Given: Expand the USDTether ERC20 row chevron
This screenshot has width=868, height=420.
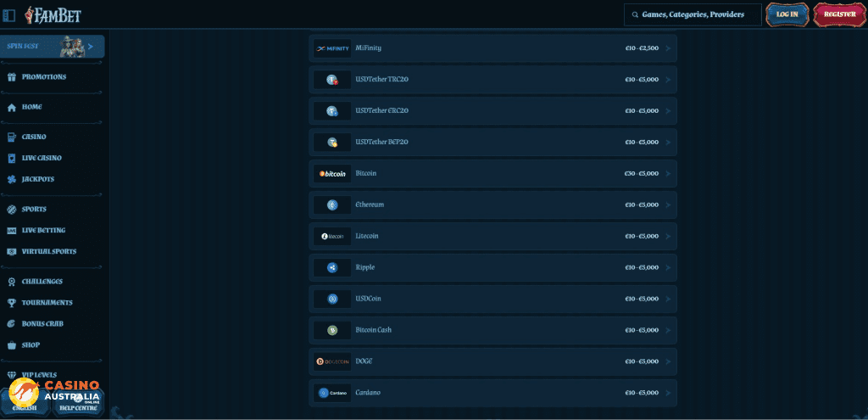Looking at the screenshot, I should click(668, 111).
